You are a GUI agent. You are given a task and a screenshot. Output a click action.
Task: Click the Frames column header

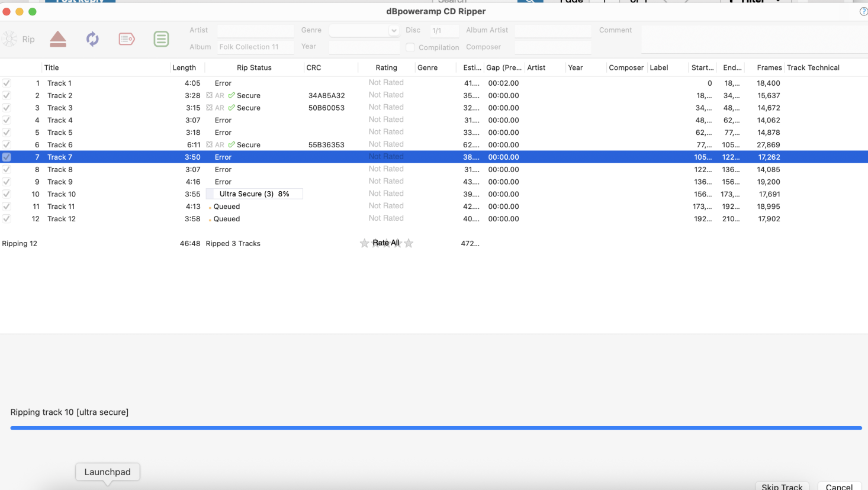click(x=769, y=67)
